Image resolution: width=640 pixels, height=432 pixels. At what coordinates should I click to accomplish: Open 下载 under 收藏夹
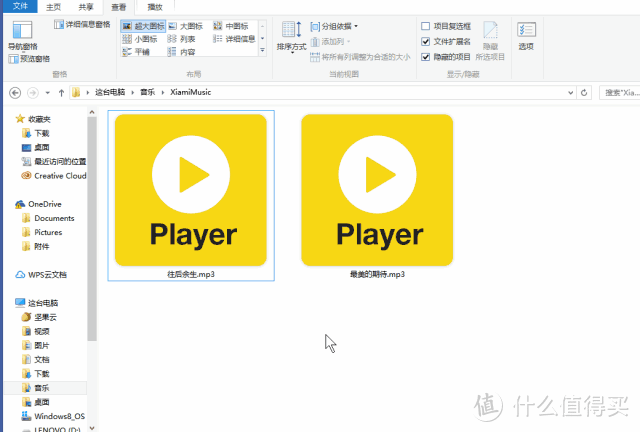[x=36, y=134]
